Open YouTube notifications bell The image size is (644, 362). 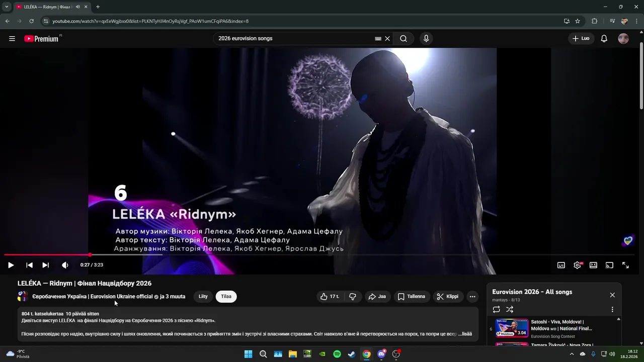click(604, 39)
